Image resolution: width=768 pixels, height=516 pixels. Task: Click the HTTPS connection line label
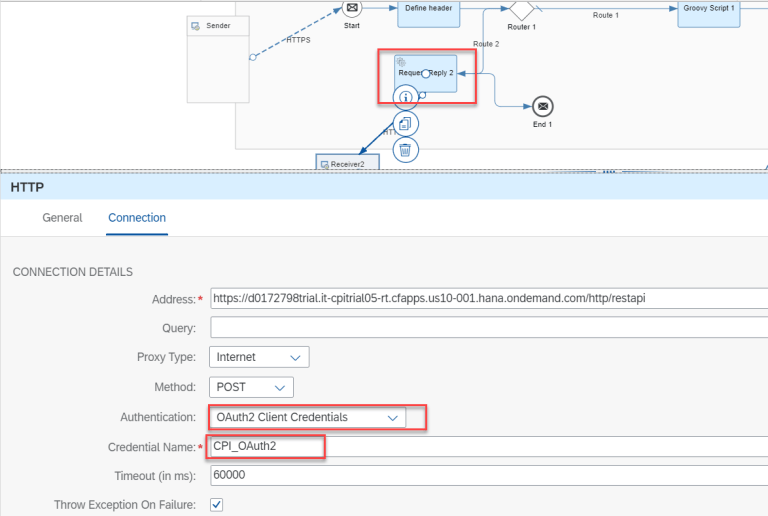(x=298, y=40)
